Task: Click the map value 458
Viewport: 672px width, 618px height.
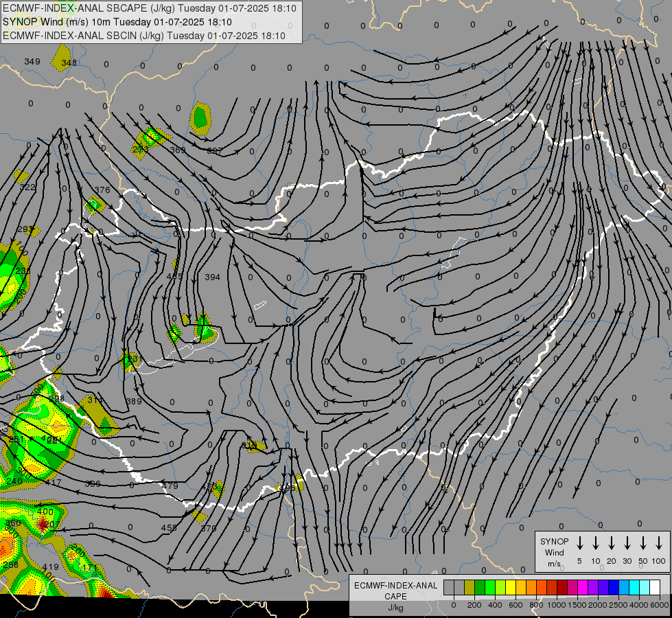Action: tap(169, 527)
